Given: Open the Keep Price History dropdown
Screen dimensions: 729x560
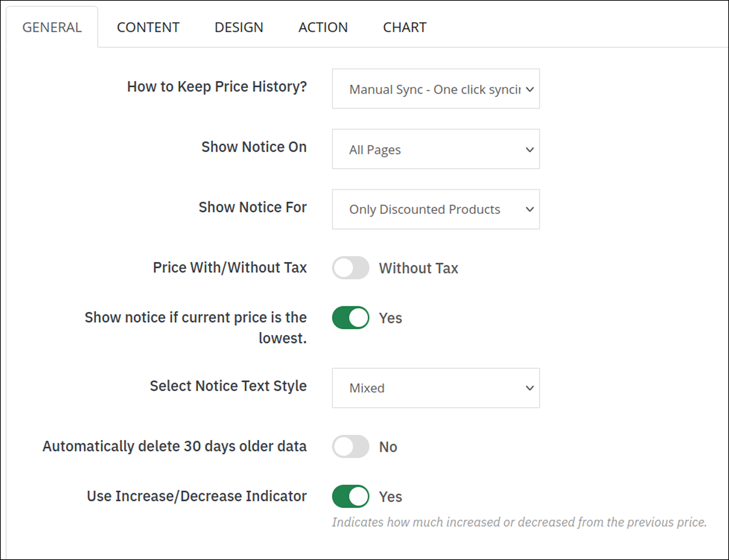Looking at the screenshot, I should [435, 89].
